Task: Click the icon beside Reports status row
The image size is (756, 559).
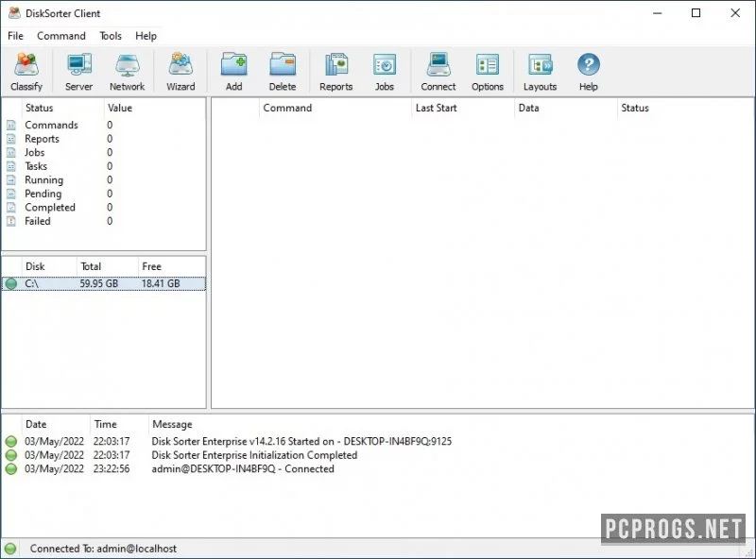Action: 11,139
